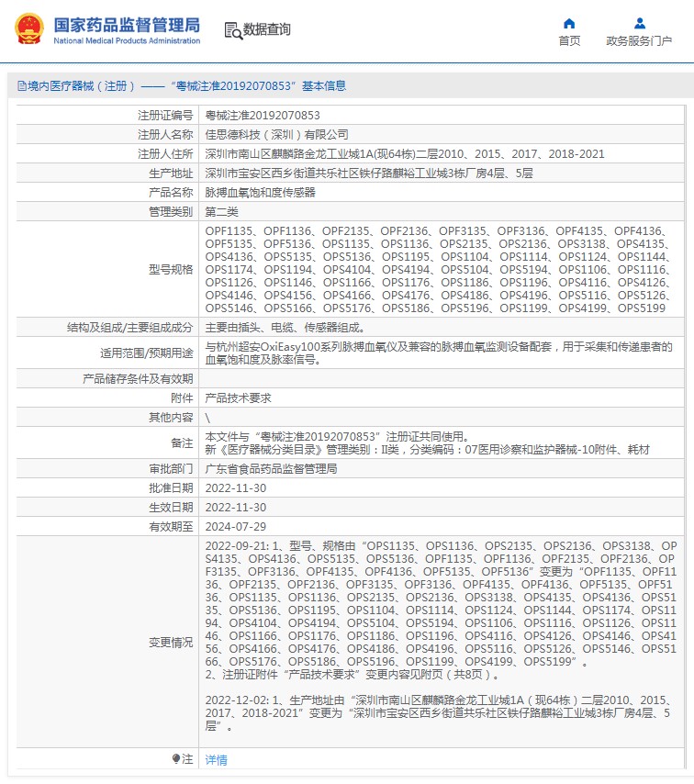Click the 变更情况 row label
Screen dimensions: 694x784
(171, 643)
